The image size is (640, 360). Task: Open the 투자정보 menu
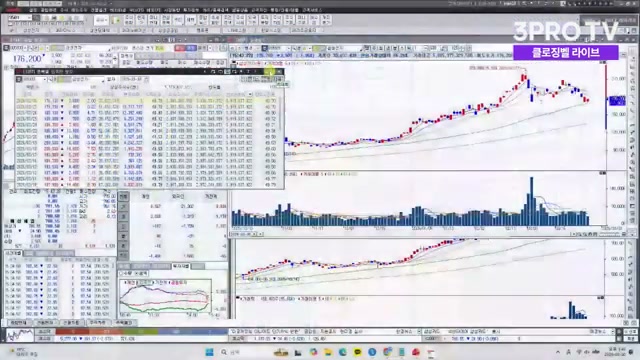coord(191,10)
